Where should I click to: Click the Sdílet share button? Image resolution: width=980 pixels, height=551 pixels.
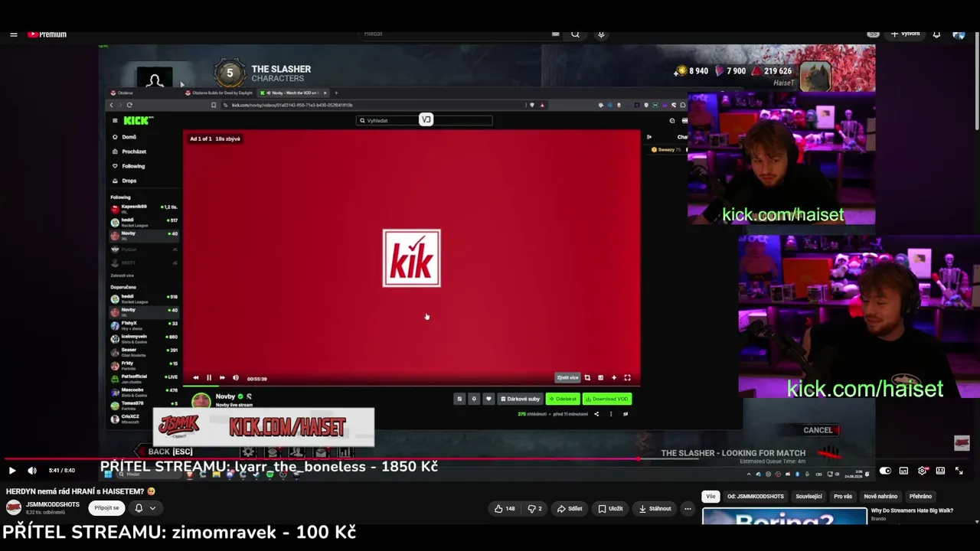[570, 508]
